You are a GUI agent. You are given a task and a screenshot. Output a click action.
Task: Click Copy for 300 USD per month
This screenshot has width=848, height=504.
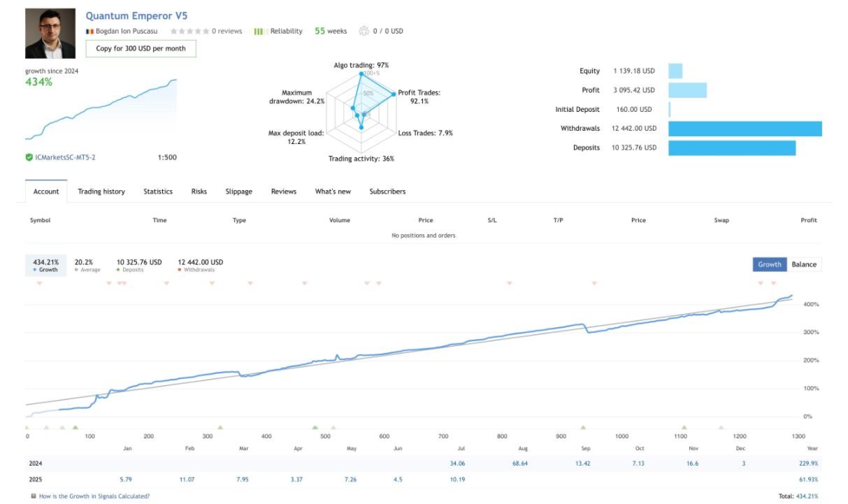[x=141, y=48]
